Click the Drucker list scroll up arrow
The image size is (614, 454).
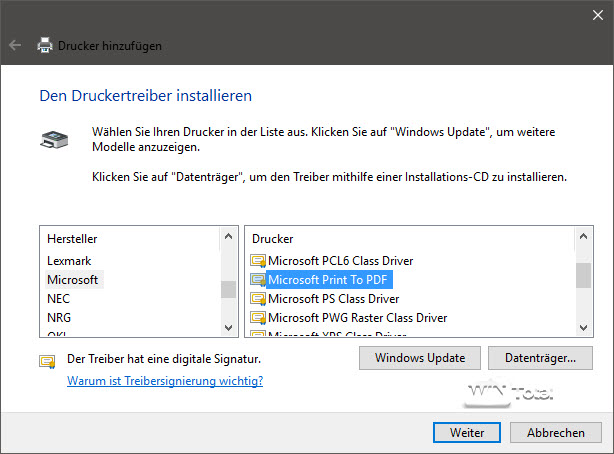[x=583, y=237]
